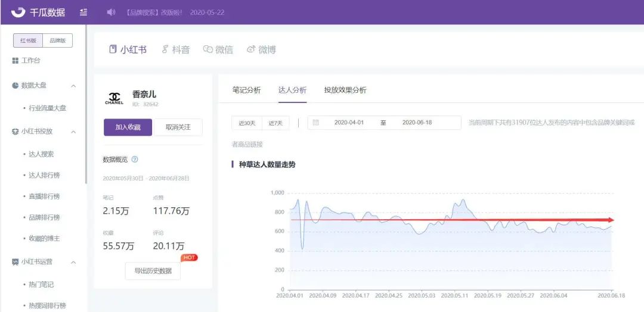
Task: Select 近30天 time range
Action: [x=247, y=123]
